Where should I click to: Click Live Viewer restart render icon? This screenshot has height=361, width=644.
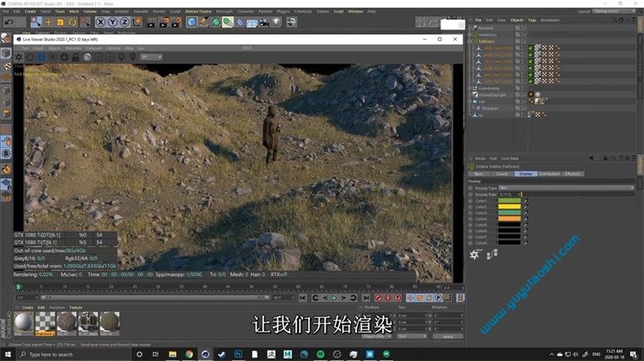pyautogui.click(x=30, y=57)
